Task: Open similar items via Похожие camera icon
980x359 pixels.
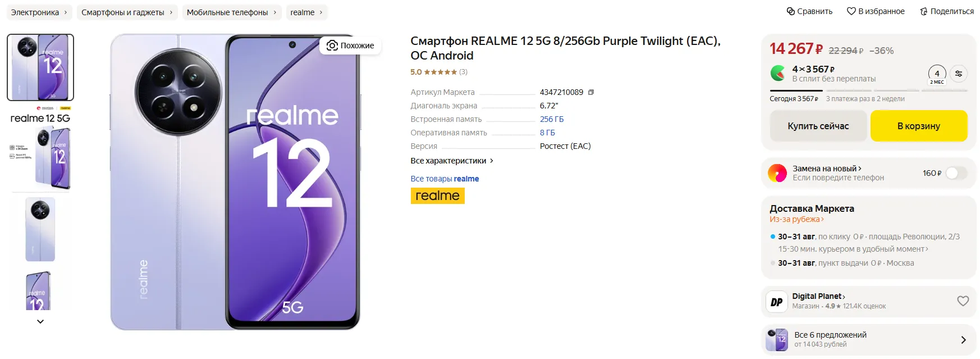Action: [x=332, y=46]
